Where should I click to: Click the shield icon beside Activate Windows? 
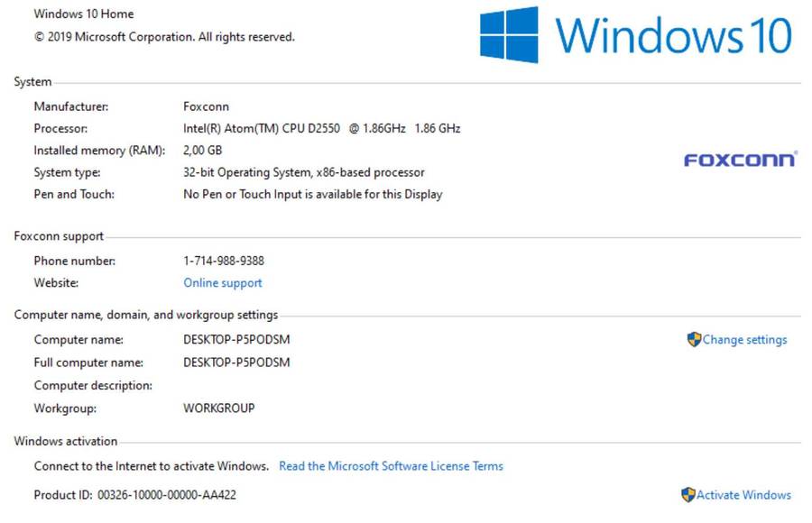point(688,495)
